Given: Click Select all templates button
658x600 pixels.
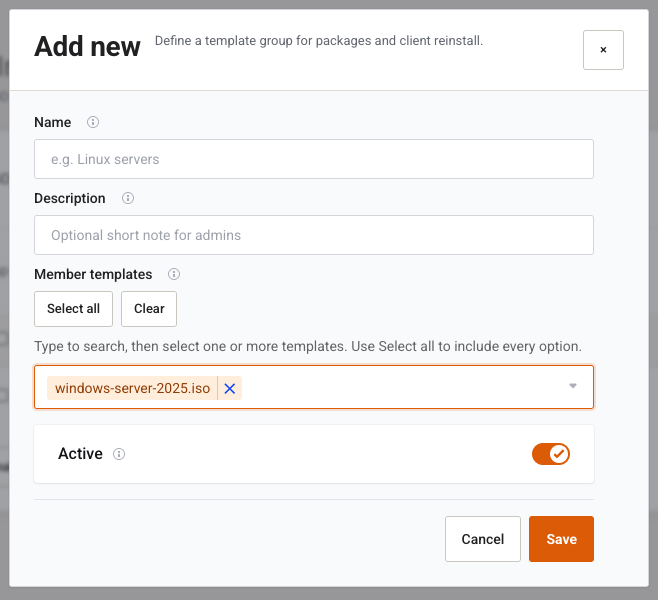Looking at the screenshot, I should pyautogui.click(x=73, y=309).
